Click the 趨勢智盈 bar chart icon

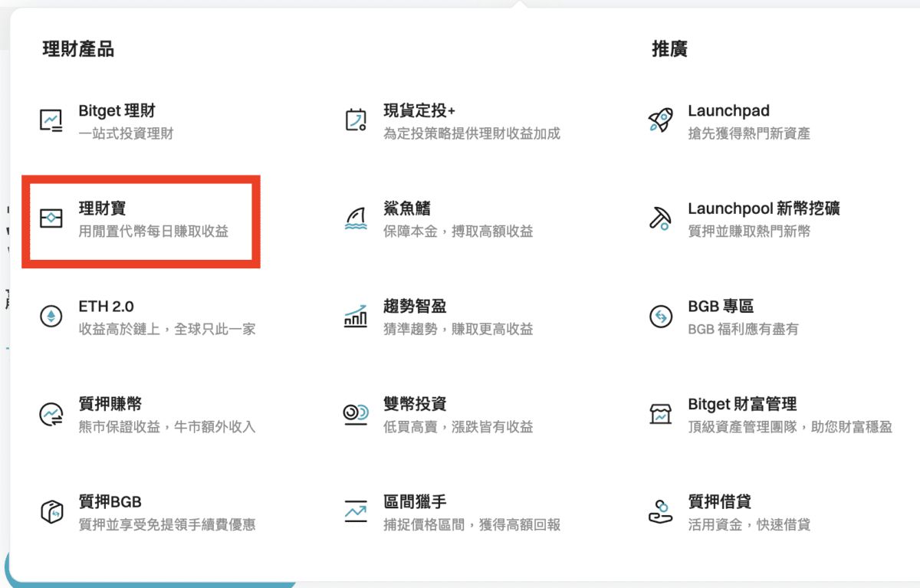[x=354, y=315]
